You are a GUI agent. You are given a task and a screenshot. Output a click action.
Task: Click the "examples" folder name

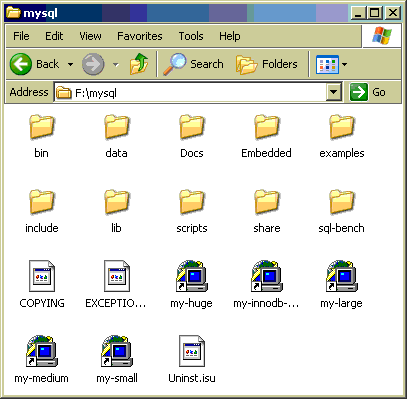342,153
